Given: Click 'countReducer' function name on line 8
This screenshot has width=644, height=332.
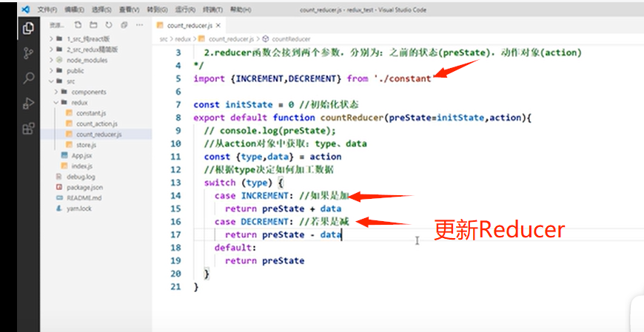Looking at the screenshot, I should [x=352, y=118].
